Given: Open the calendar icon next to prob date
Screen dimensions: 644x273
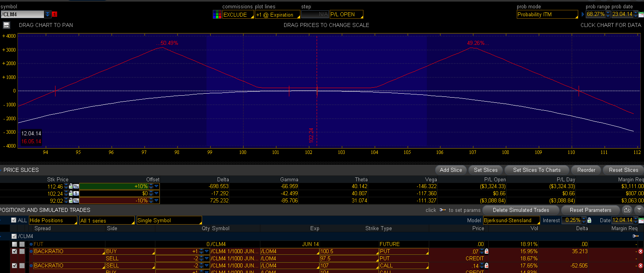Looking at the screenshot, I should (641, 14).
